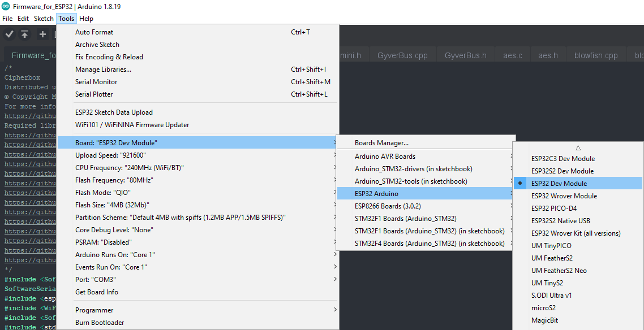The image size is (644, 330).
Task: Expand the Upload Speed "921600" submenu
Action: tap(198, 155)
